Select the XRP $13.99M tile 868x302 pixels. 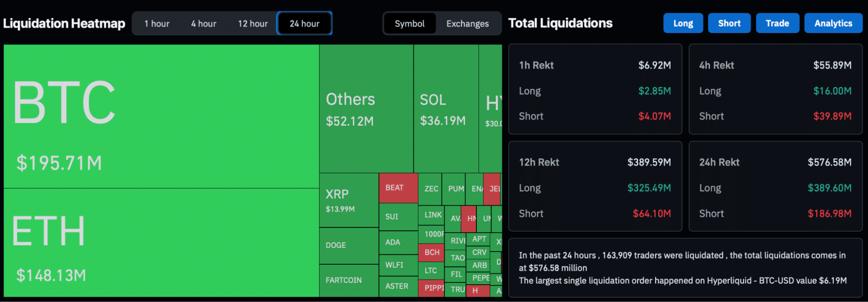click(x=349, y=200)
